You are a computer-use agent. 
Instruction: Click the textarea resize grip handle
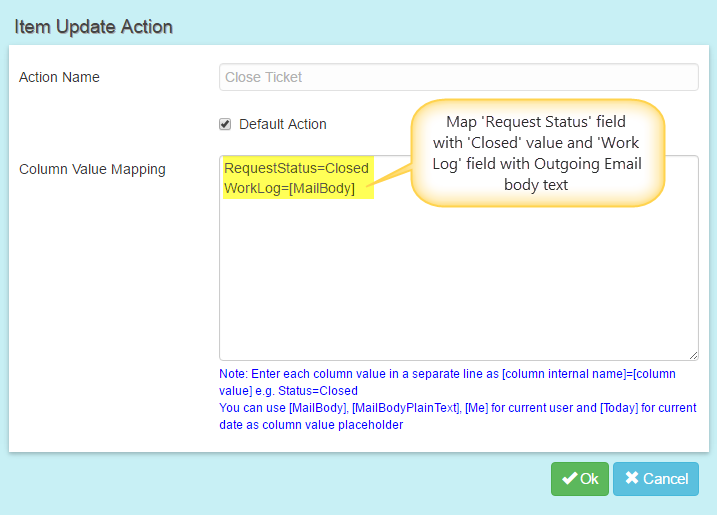(693, 355)
